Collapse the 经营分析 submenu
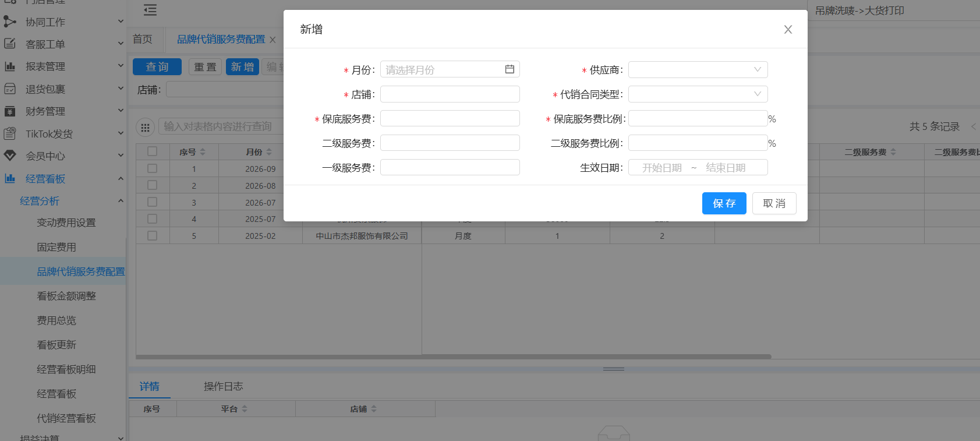Image resolution: width=980 pixels, height=441 pixels. click(121, 201)
